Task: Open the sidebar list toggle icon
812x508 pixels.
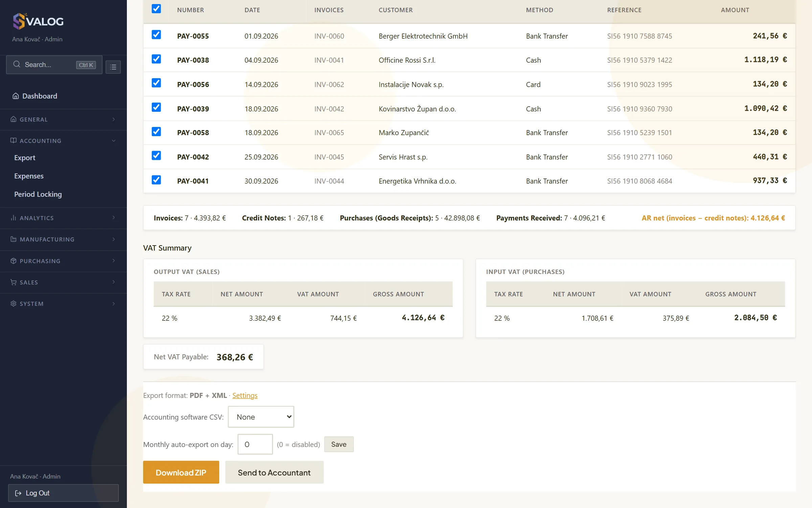Action: [113, 67]
